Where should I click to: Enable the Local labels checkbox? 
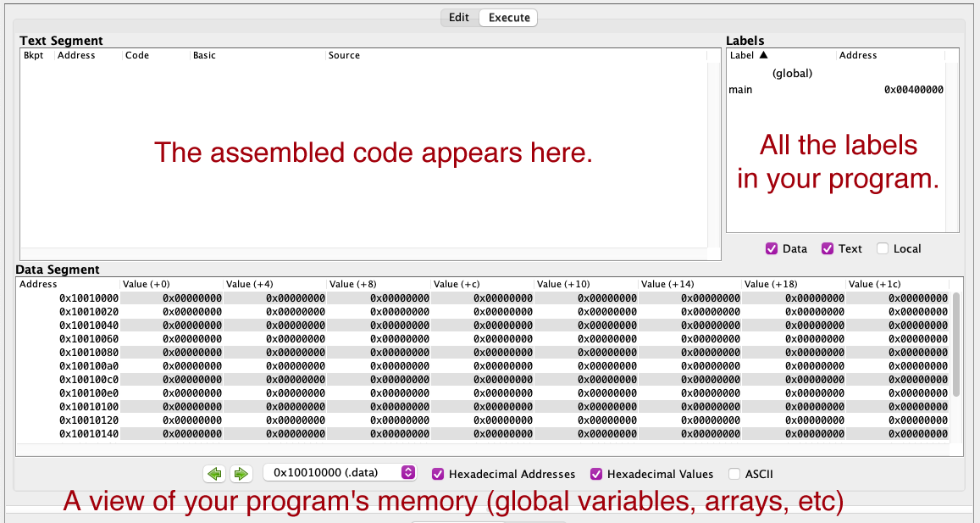pos(883,248)
